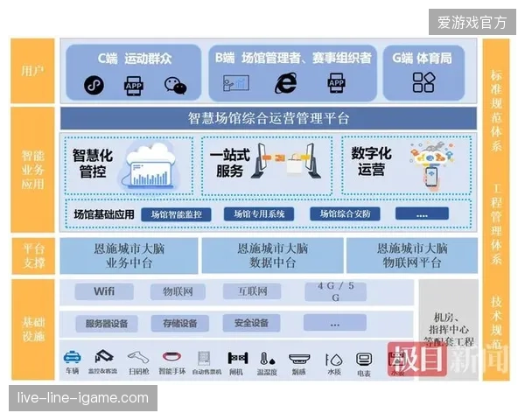525x420 pixels.
Task: Click the 标准规范体系 vertical text
Action: click(496, 110)
